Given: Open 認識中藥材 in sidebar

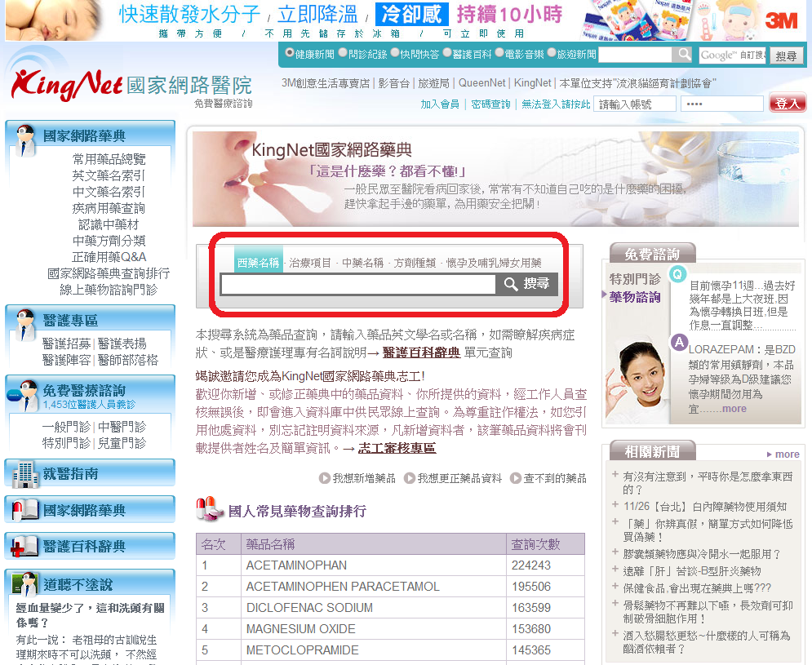Looking at the screenshot, I should click(109, 224).
